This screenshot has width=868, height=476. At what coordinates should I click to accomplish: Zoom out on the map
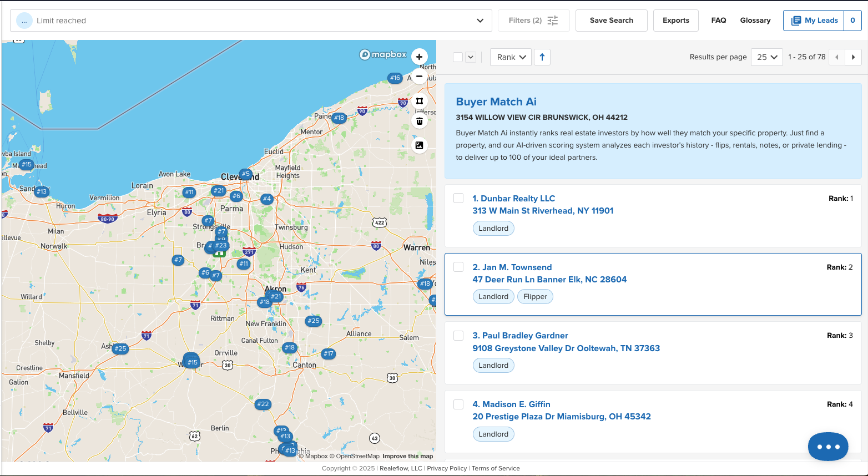419,76
